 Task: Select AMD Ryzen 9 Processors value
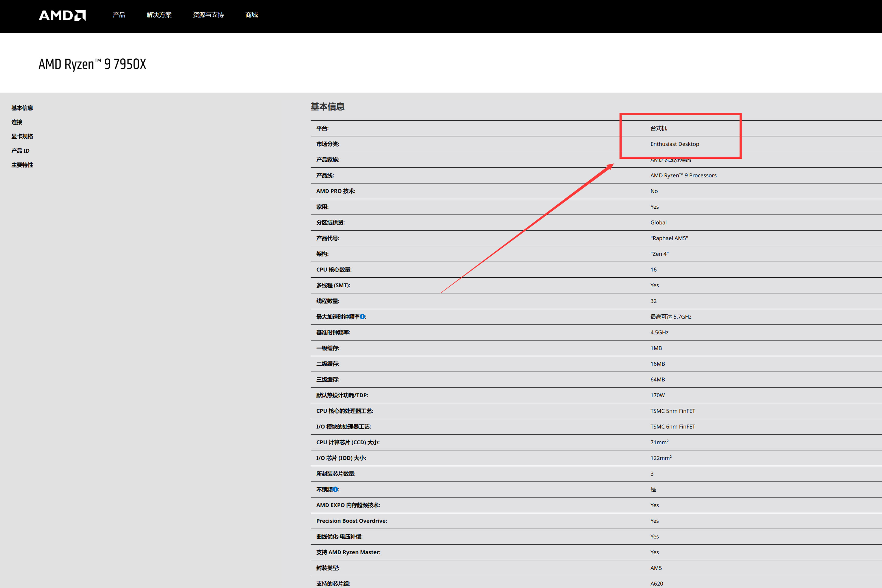coord(683,175)
